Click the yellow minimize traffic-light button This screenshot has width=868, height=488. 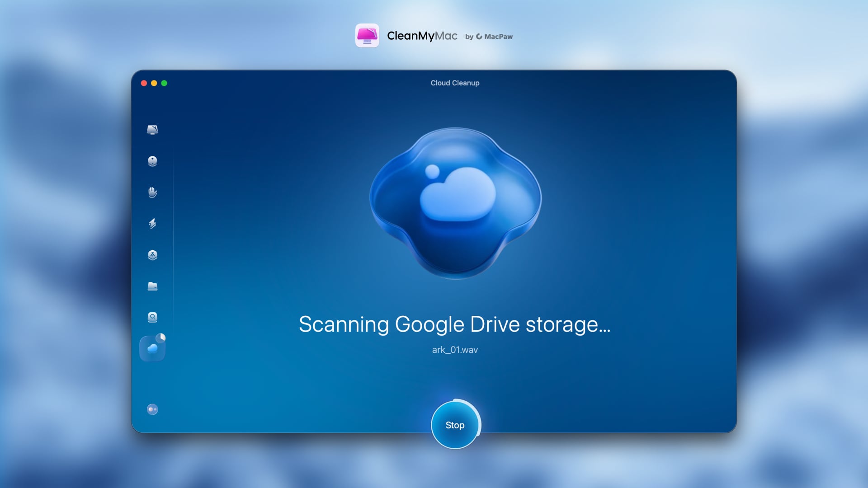click(155, 83)
